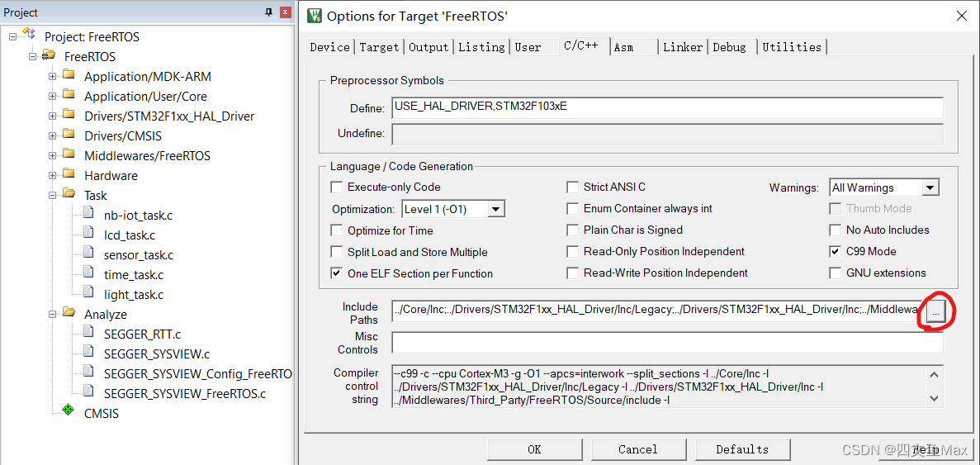This screenshot has width=980, height=465.
Task: Click the green CMSIS component diamond icon
Action: 69,410
